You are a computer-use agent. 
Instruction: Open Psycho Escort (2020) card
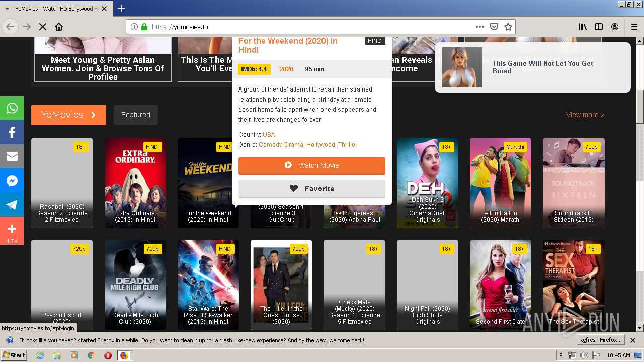[62, 285]
